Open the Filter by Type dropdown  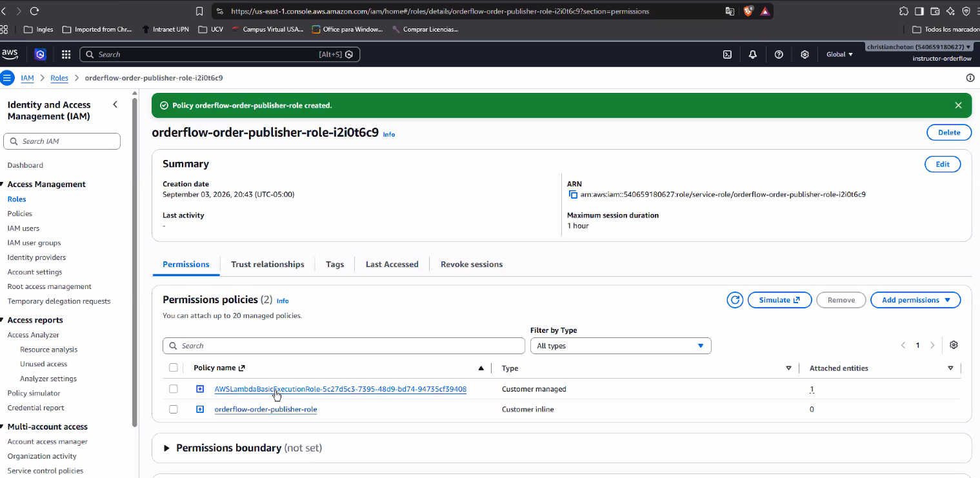tap(621, 346)
